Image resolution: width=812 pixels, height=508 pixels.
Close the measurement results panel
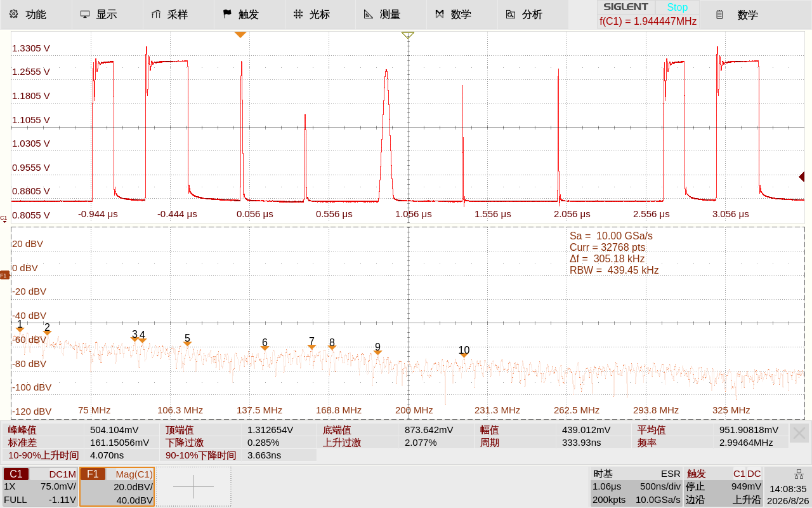799,434
